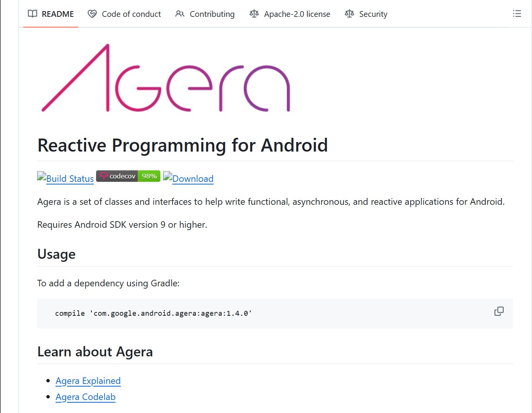The width and height of the screenshot is (532, 413).
Task: Open the Agera Codelab link
Action: click(85, 397)
